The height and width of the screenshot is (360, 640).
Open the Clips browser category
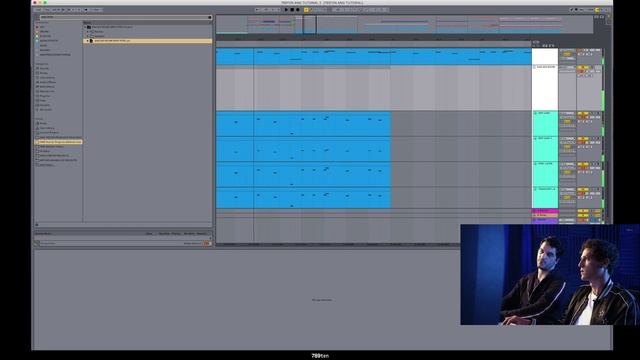[x=42, y=100]
